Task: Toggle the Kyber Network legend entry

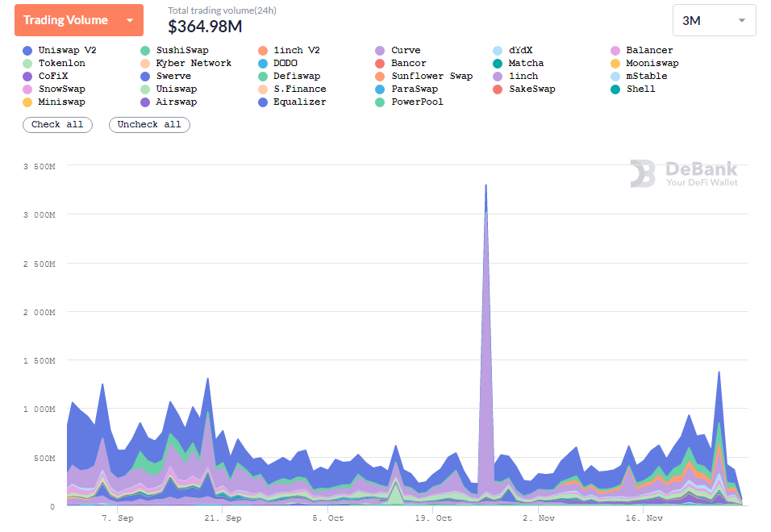Action: tap(185, 64)
